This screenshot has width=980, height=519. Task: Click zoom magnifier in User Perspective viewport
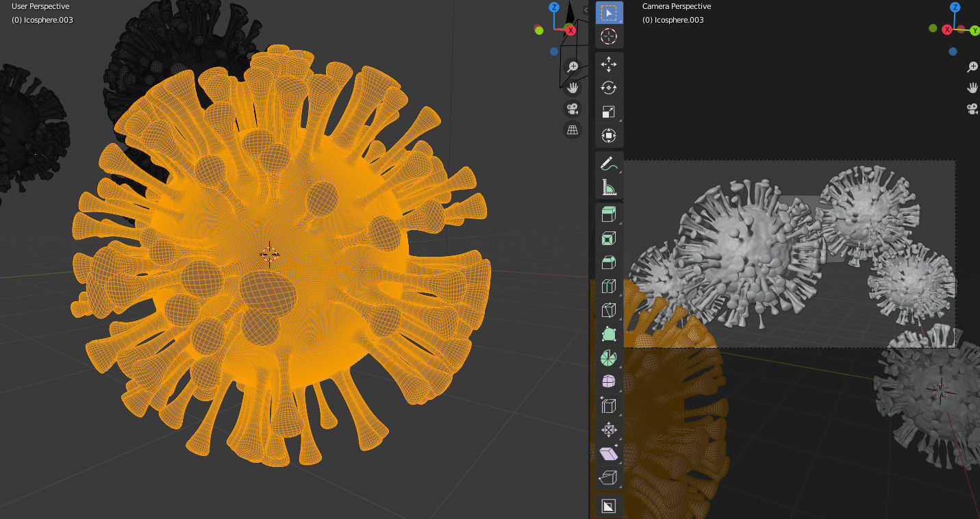573,66
